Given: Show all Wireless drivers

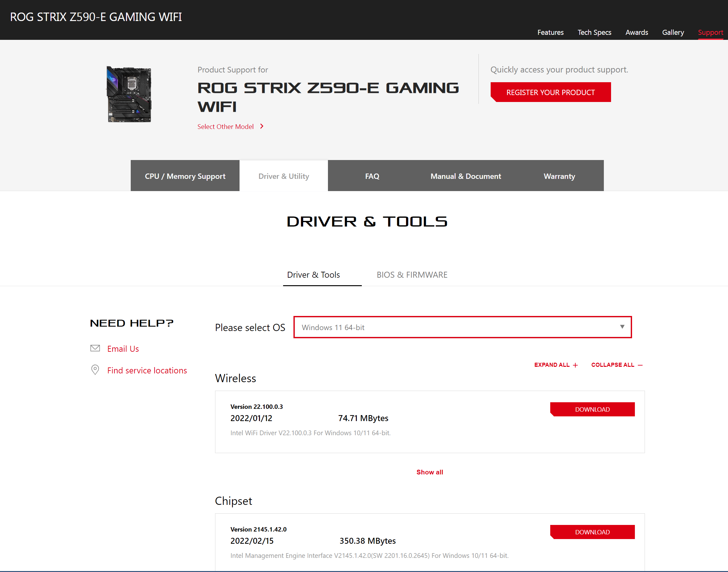Looking at the screenshot, I should point(430,472).
